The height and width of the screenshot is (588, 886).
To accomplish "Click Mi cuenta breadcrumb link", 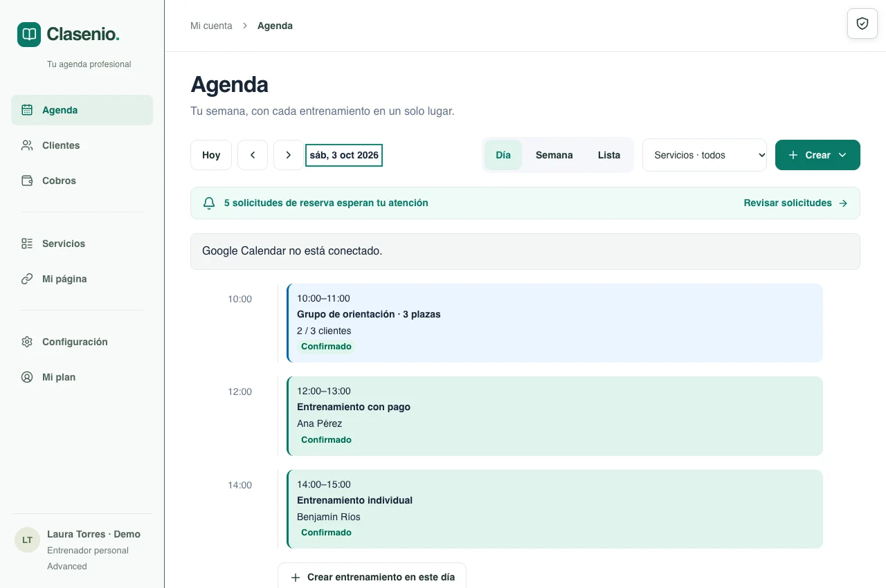I will coord(211,26).
